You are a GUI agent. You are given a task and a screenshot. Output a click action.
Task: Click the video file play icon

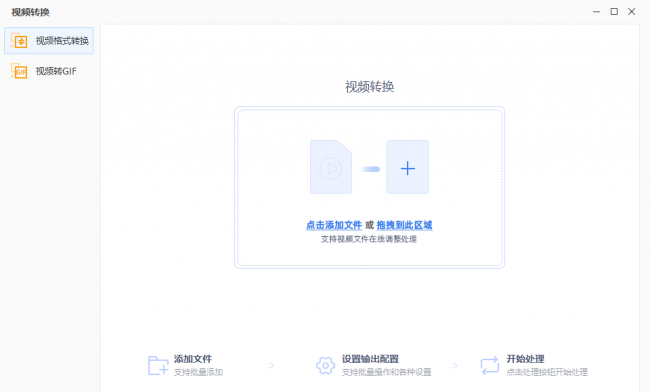[x=331, y=167]
